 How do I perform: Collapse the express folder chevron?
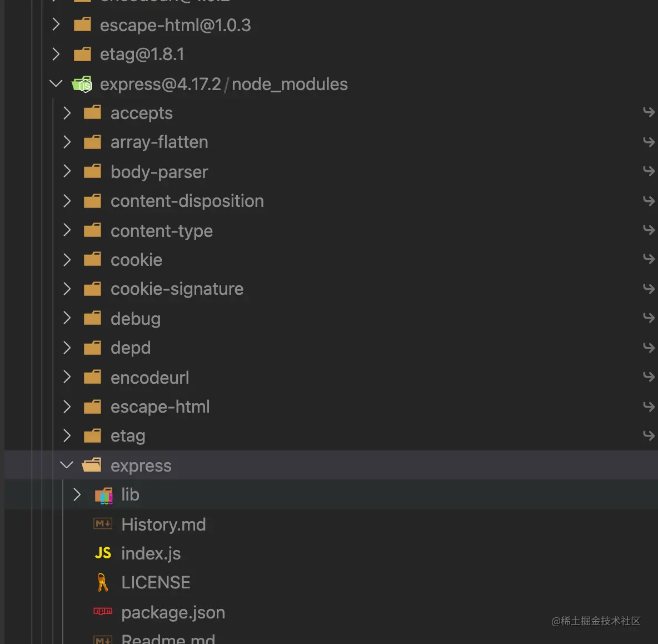(x=67, y=465)
